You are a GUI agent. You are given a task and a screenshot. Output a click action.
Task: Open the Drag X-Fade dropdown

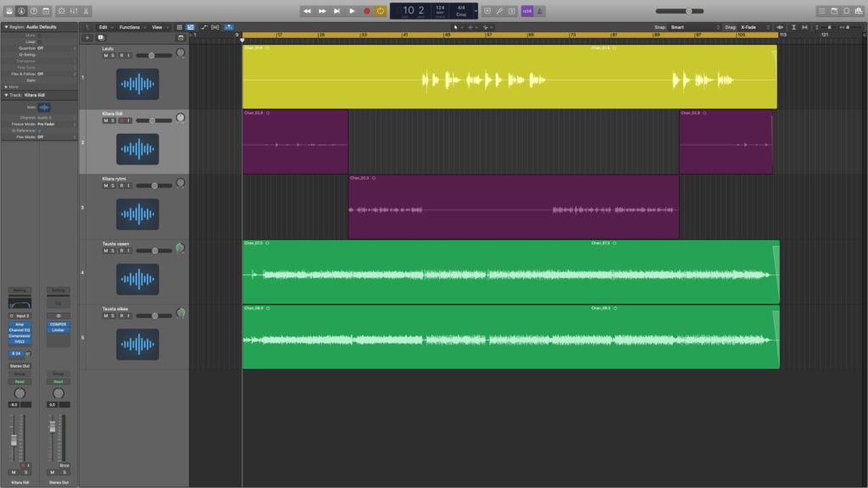[x=755, y=27]
